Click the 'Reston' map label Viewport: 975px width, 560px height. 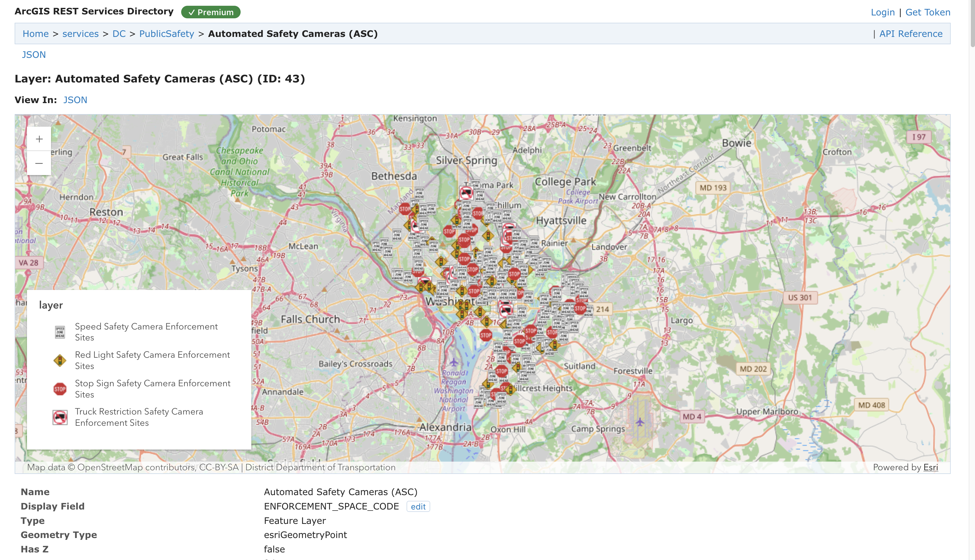coord(106,212)
